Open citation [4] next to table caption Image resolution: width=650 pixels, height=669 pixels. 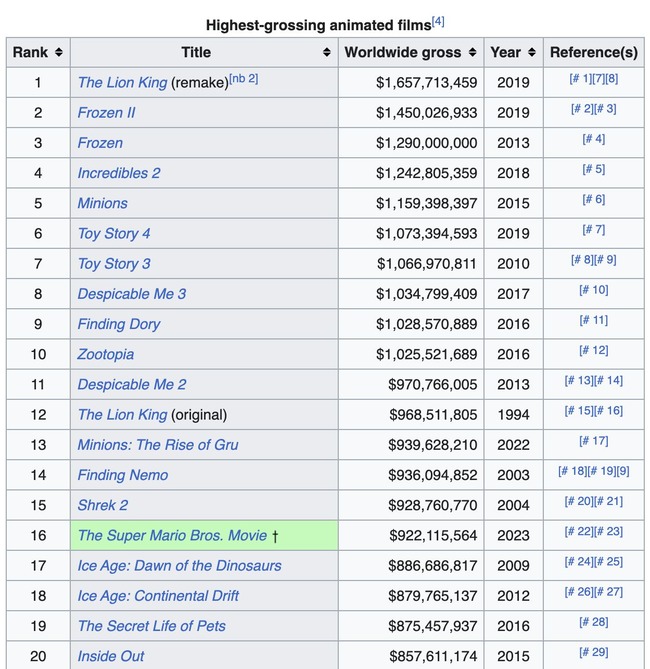[x=438, y=21]
